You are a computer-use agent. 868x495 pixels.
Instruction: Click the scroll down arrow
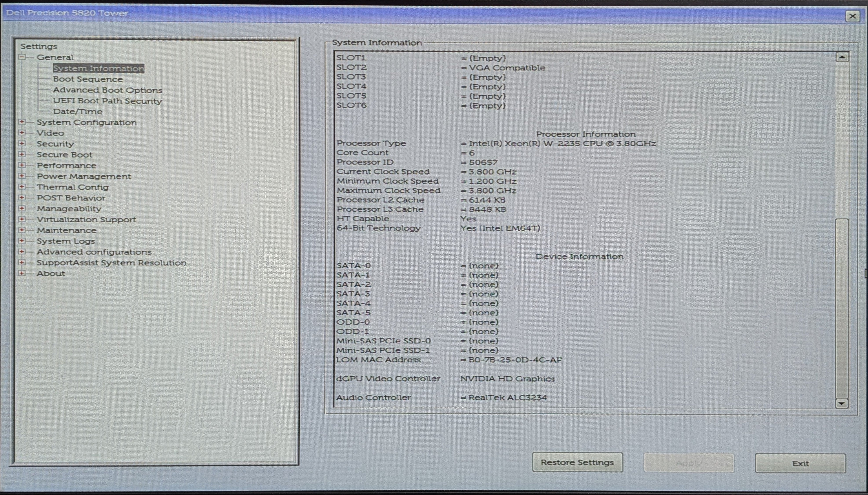pyautogui.click(x=842, y=404)
